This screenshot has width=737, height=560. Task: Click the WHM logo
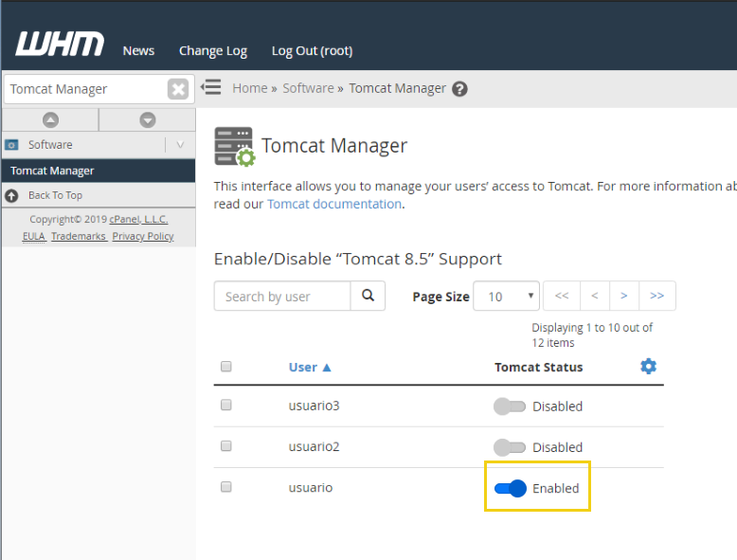pos(60,45)
